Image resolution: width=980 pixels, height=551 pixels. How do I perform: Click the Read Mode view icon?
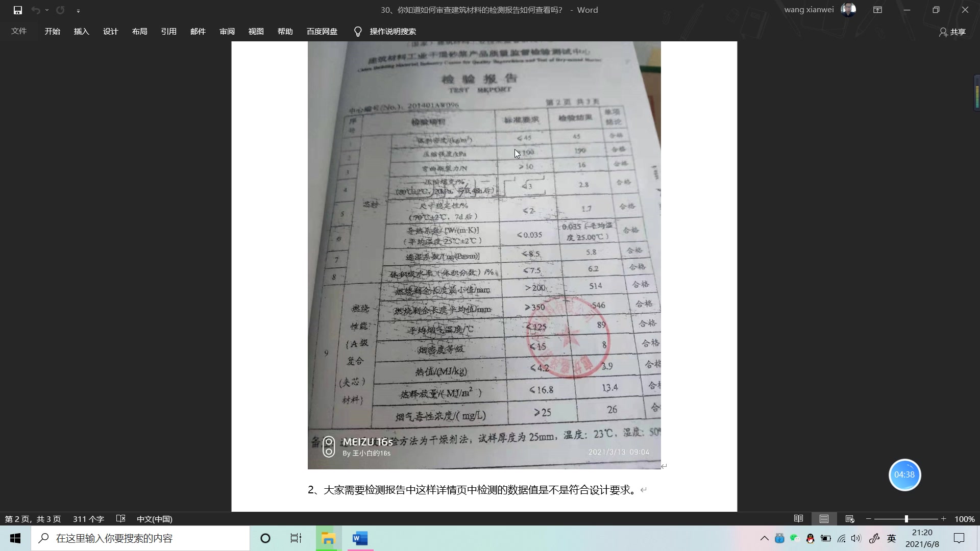point(798,519)
